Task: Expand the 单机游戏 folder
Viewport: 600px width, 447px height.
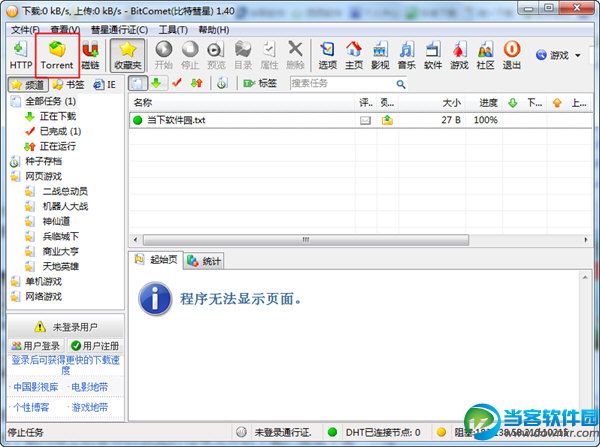Action: (43, 282)
